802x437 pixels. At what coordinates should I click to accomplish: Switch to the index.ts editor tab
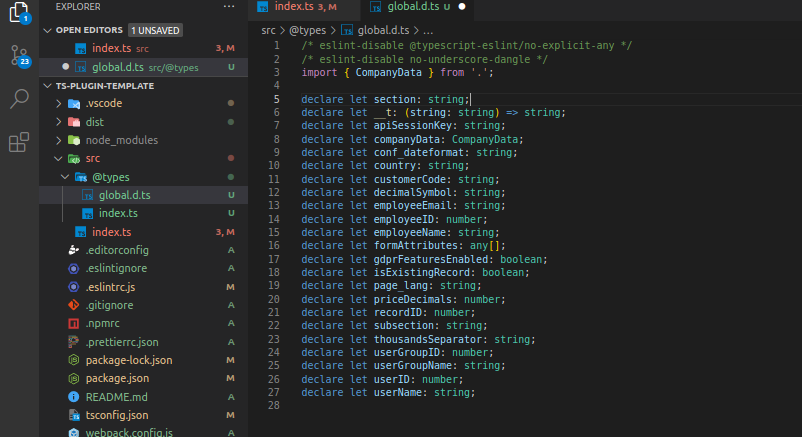296,7
